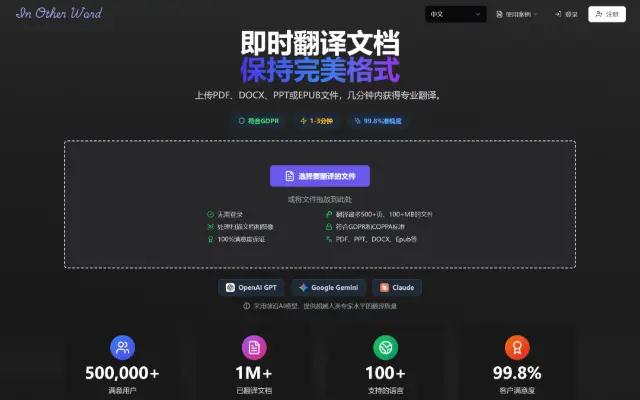
Task: Click the orange award icon above the 99.8% stat
Action: [x=517, y=347]
